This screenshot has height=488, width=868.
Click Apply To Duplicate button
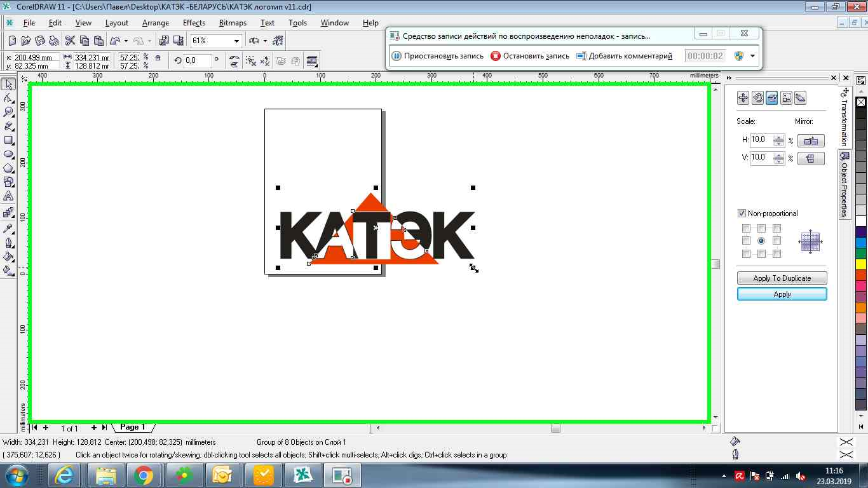[x=782, y=278]
